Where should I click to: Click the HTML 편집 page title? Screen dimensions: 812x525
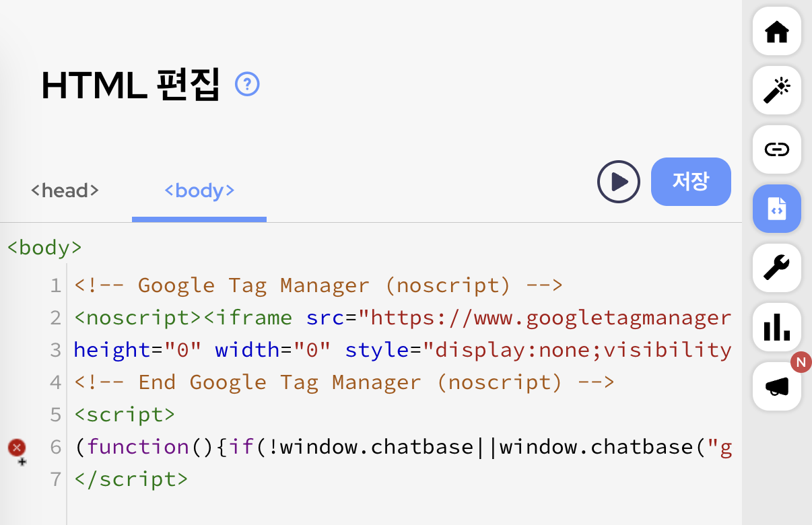click(x=131, y=85)
